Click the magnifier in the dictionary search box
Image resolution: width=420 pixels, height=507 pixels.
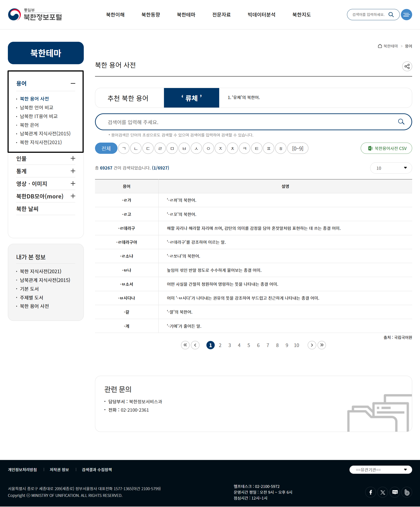[401, 122]
